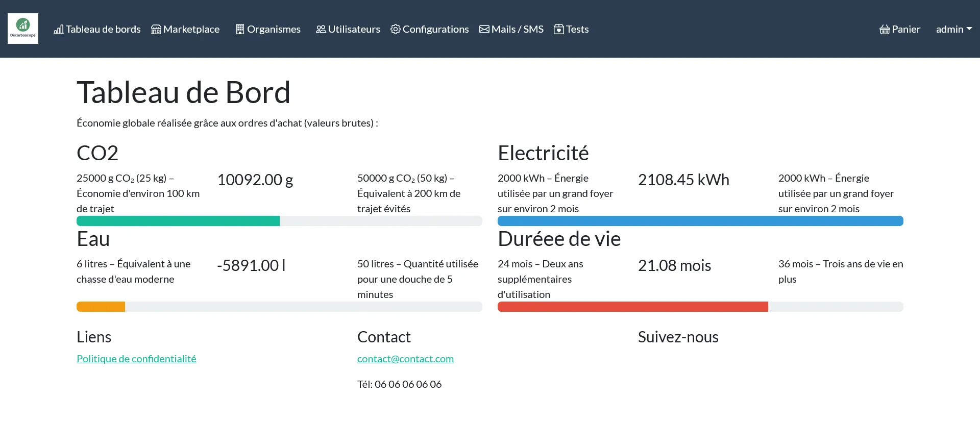Click the Configurations gear icon
The width and height of the screenshot is (980, 448).
click(395, 29)
